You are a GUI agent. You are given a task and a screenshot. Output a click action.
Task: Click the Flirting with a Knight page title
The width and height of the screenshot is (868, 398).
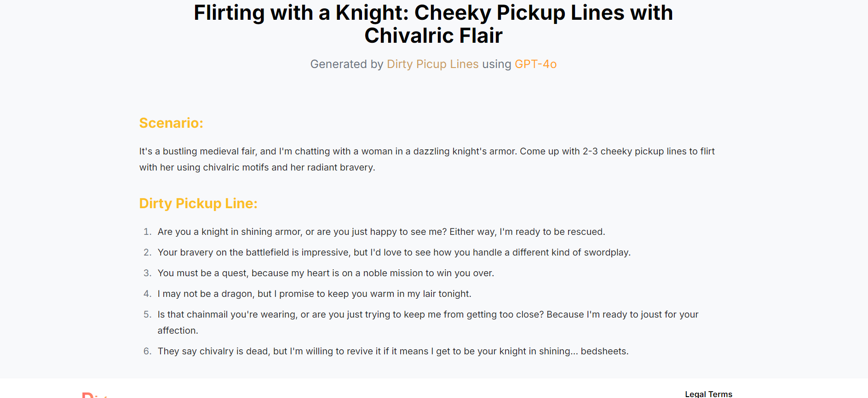[433, 24]
